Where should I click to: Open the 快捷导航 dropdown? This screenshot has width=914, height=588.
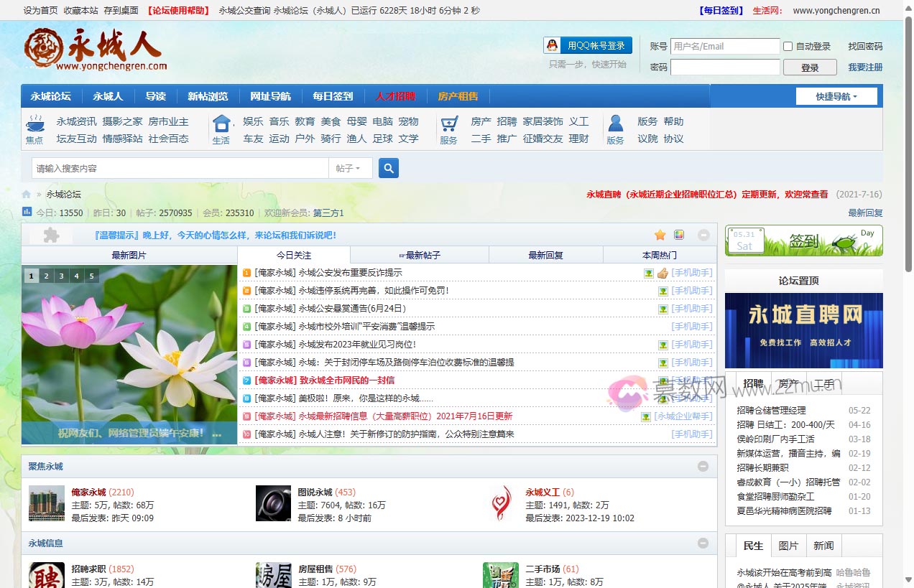click(836, 96)
